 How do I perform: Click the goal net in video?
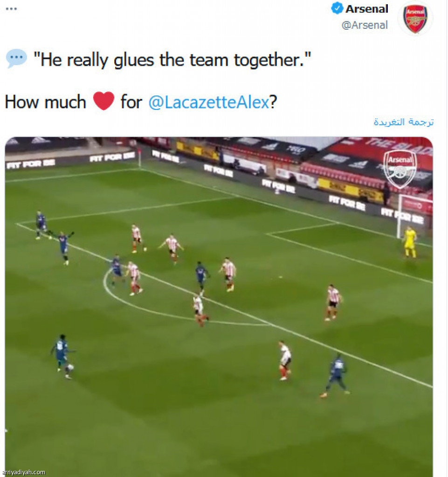[414, 216]
